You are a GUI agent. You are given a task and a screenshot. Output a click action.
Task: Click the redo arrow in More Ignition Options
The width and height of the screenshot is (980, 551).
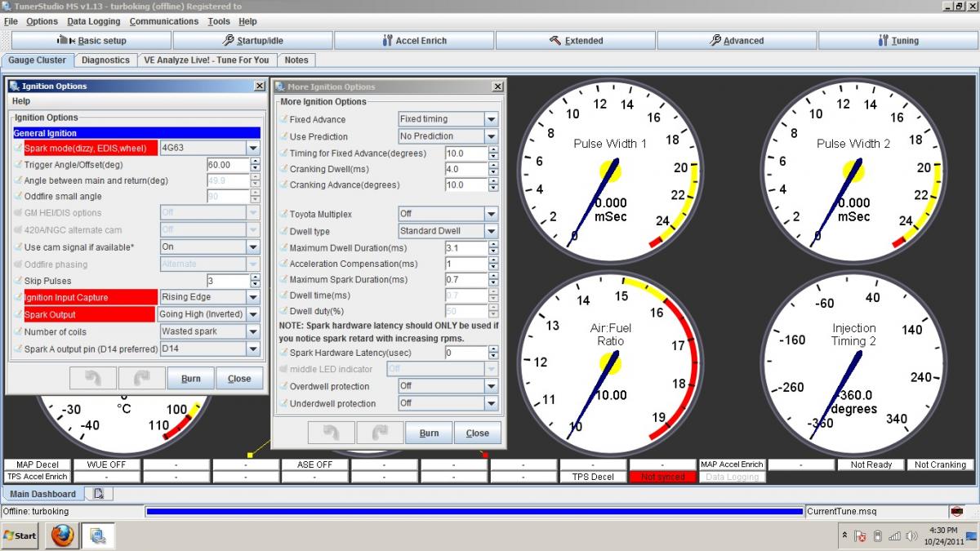tap(380, 433)
